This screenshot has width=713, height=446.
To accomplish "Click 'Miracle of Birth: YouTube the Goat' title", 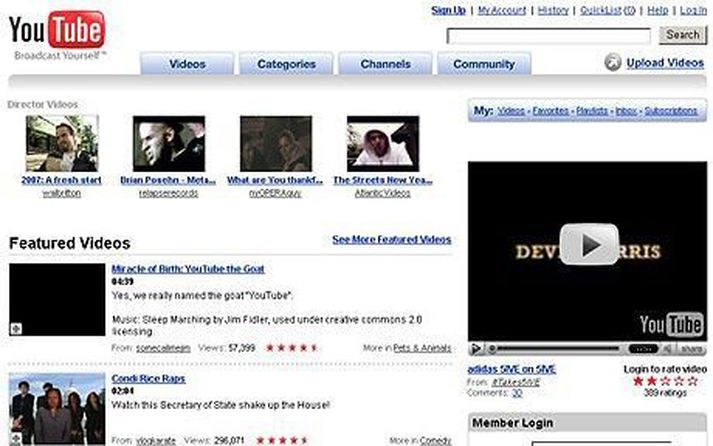I will [188, 269].
